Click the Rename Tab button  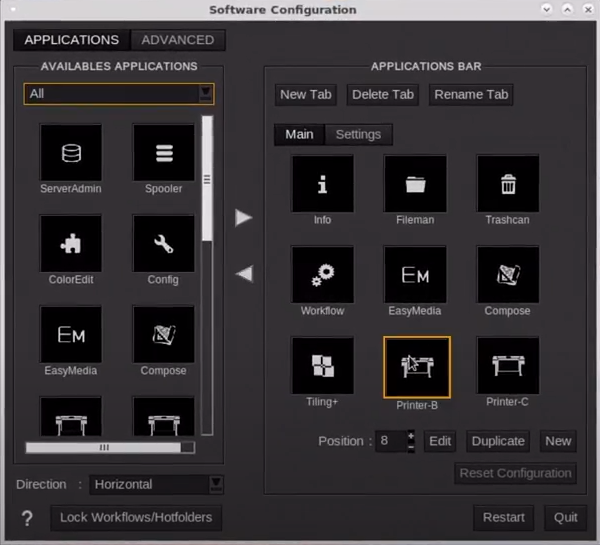pos(471,95)
